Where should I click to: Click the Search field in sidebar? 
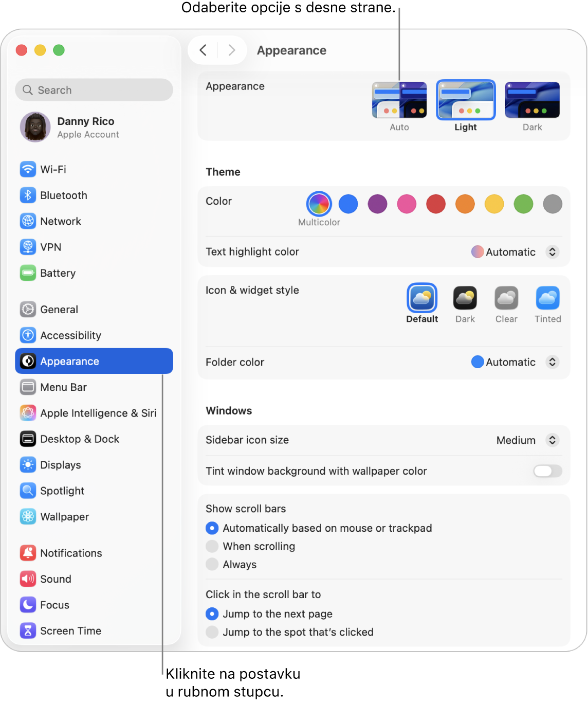(x=94, y=90)
